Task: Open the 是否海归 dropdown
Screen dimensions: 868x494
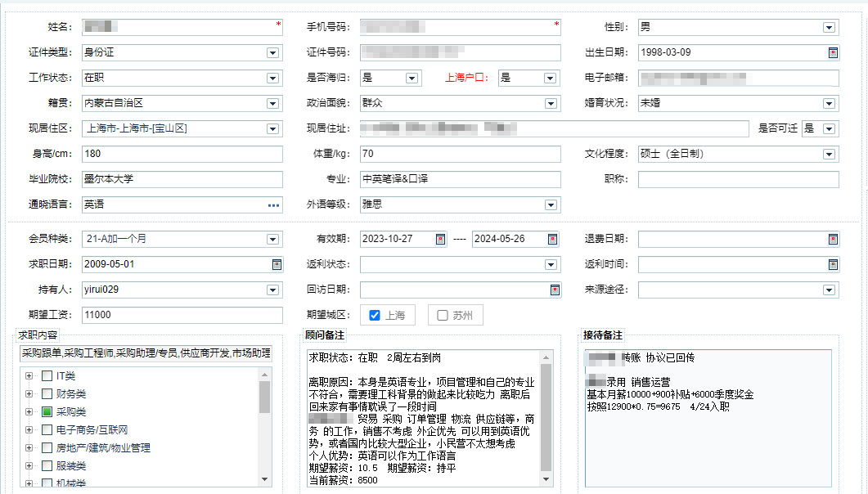Action: [412, 78]
